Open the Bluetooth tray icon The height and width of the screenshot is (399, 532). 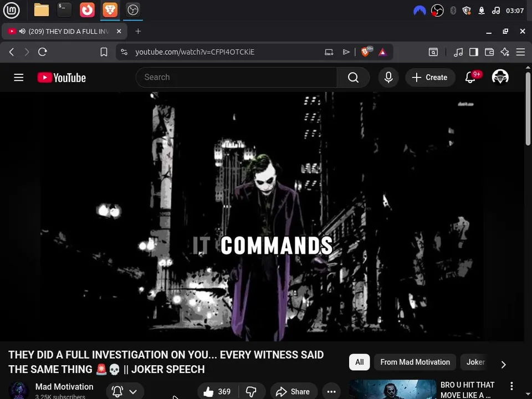(x=453, y=11)
